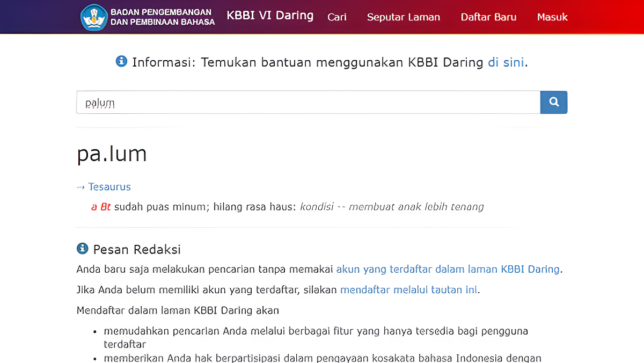Click Masuk to log in

pos(552,17)
